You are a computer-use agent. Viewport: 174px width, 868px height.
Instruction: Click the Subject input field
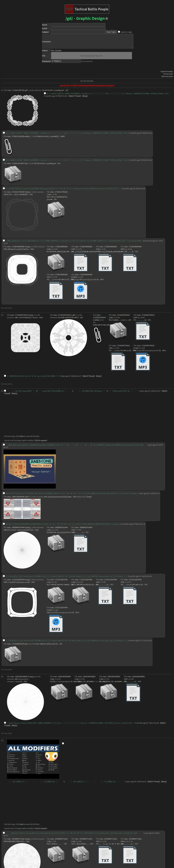pos(78,32)
